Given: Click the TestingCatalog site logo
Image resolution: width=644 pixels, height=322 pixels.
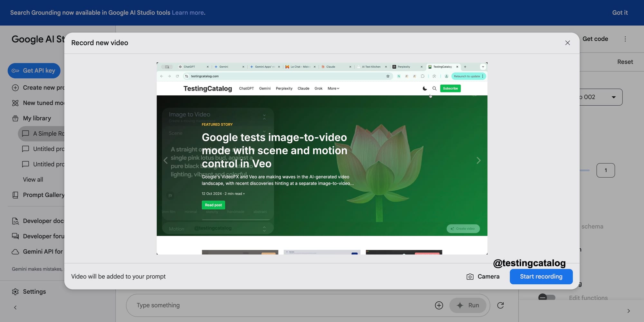Looking at the screenshot, I should tap(207, 89).
